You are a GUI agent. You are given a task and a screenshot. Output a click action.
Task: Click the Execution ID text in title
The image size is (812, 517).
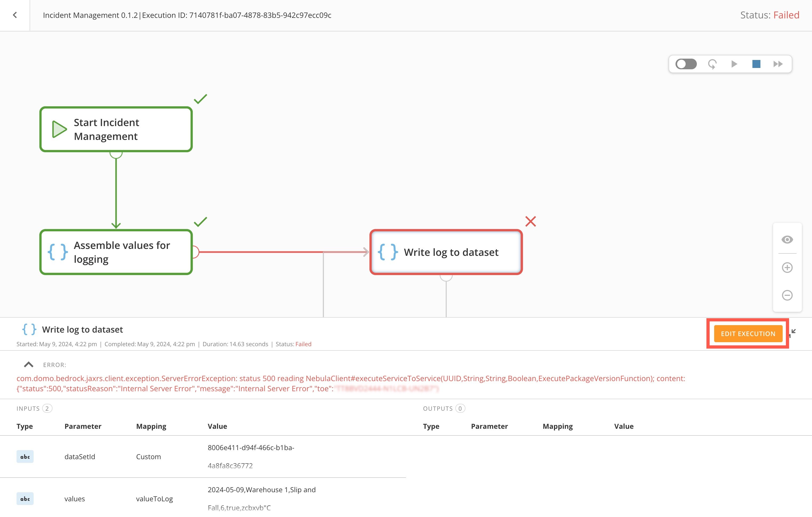pyautogui.click(x=237, y=15)
